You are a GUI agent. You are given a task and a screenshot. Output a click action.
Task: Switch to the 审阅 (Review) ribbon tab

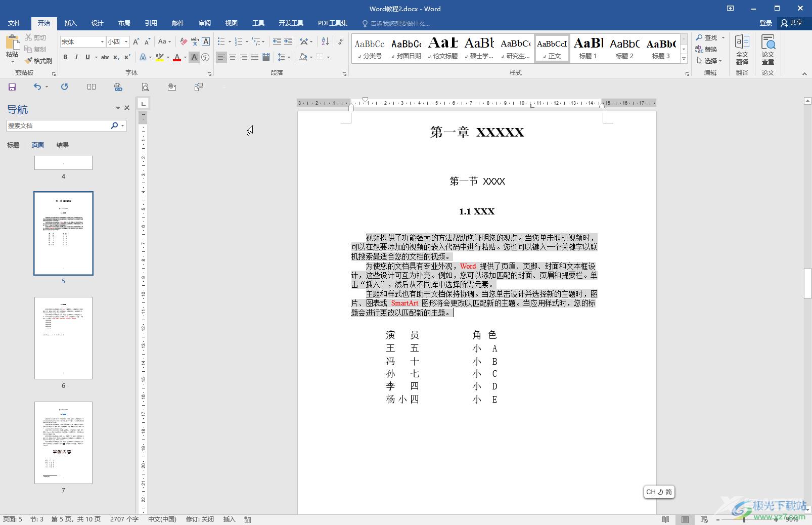[x=205, y=23]
